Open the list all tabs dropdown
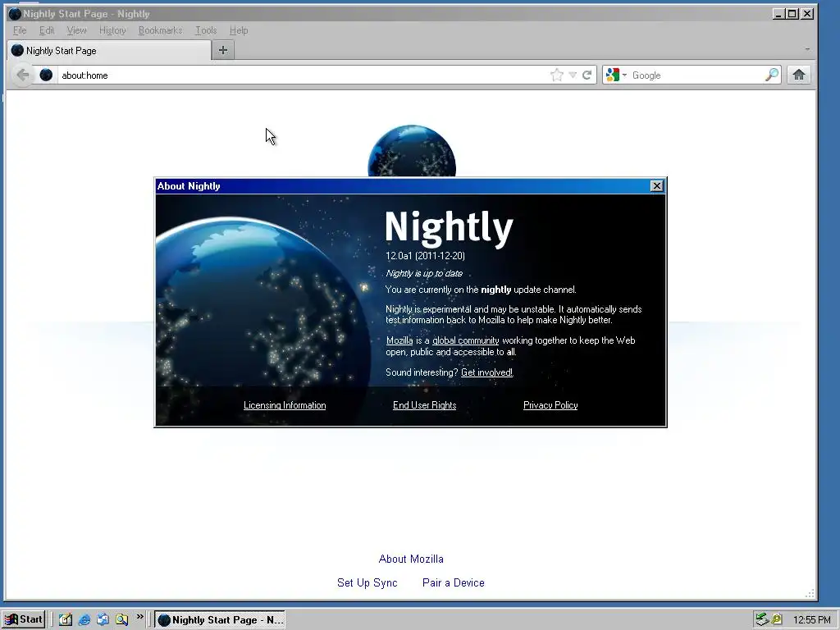840x630 pixels. click(807, 49)
